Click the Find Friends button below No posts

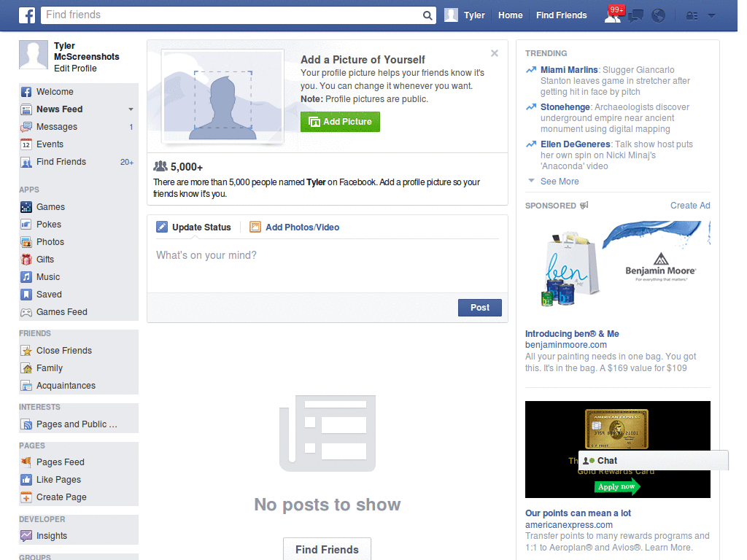[327, 550]
